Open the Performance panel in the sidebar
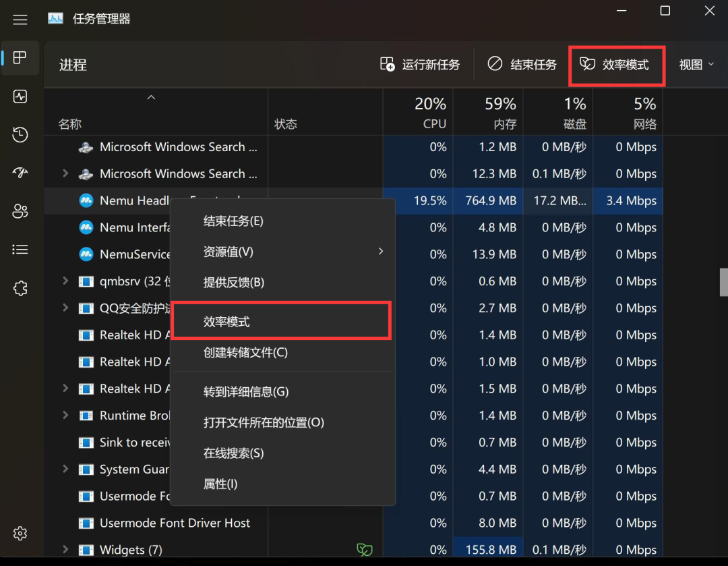728x566 pixels. click(x=20, y=96)
